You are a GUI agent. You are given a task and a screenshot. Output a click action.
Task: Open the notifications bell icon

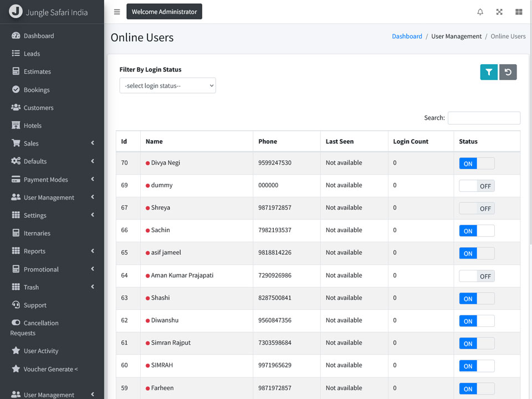click(480, 12)
